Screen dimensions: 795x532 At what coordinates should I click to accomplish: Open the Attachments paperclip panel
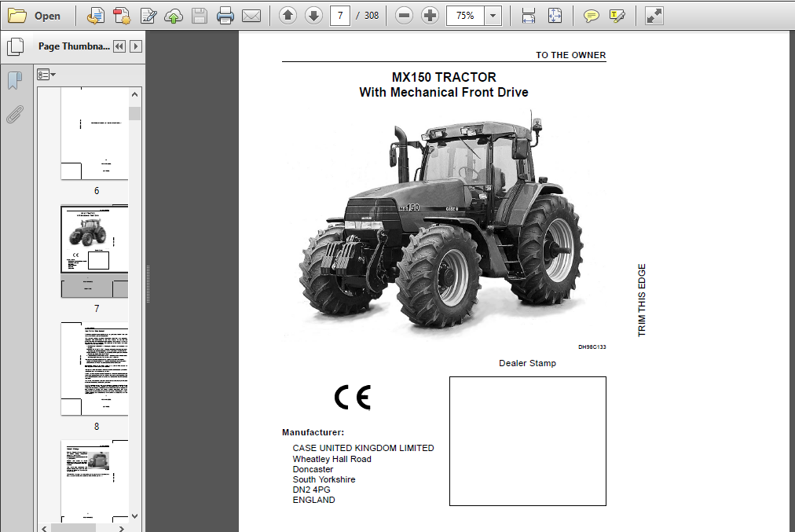(x=15, y=115)
